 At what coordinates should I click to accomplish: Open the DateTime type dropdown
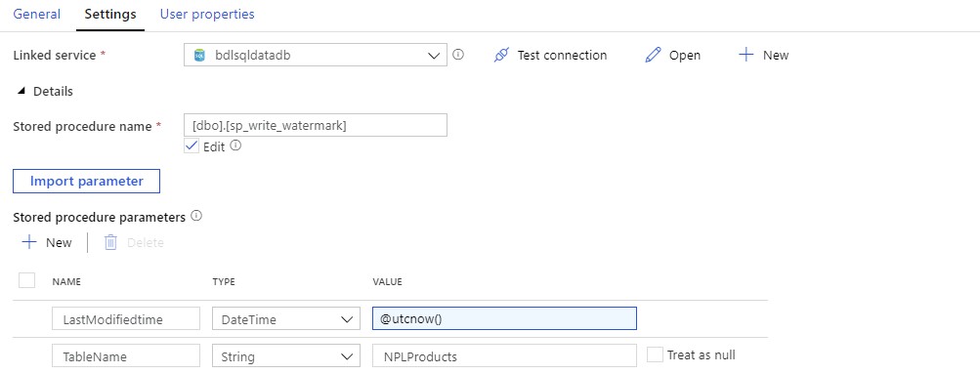286,319
